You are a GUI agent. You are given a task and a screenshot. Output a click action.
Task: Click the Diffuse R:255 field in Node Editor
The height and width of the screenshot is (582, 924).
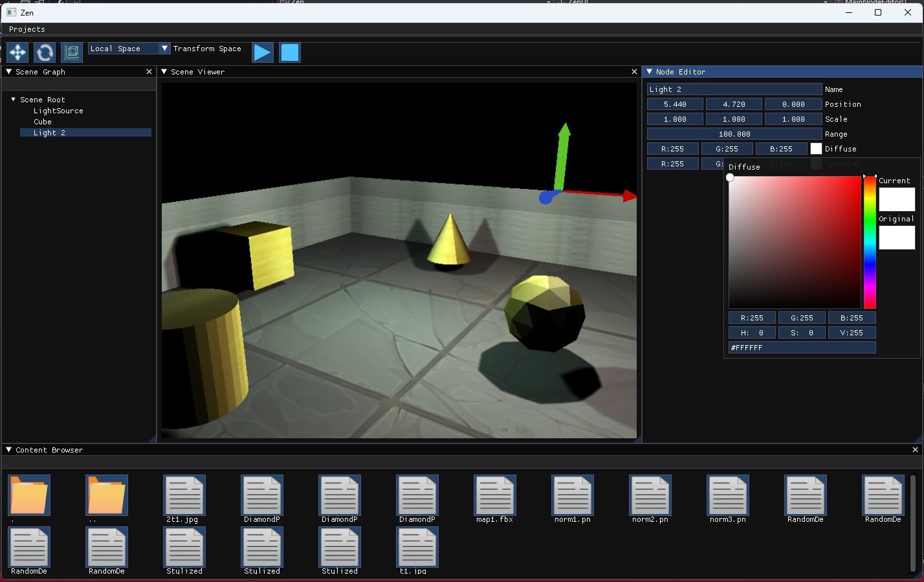(672, 149)
